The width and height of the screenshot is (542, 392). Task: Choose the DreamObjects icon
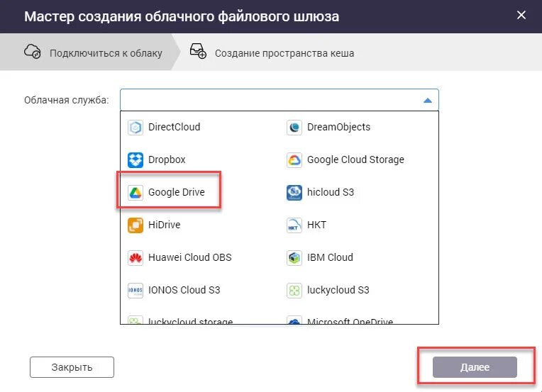click(294, 128)
